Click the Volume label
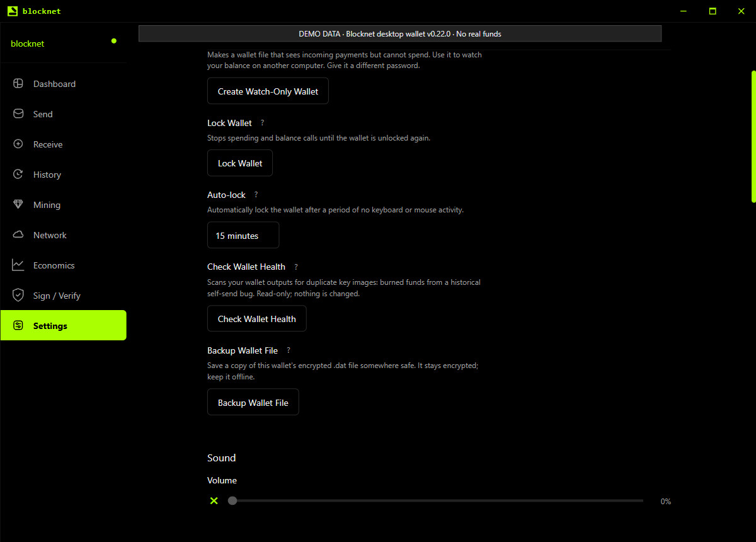This screenshot has width=756, height=542. (222, 480)
